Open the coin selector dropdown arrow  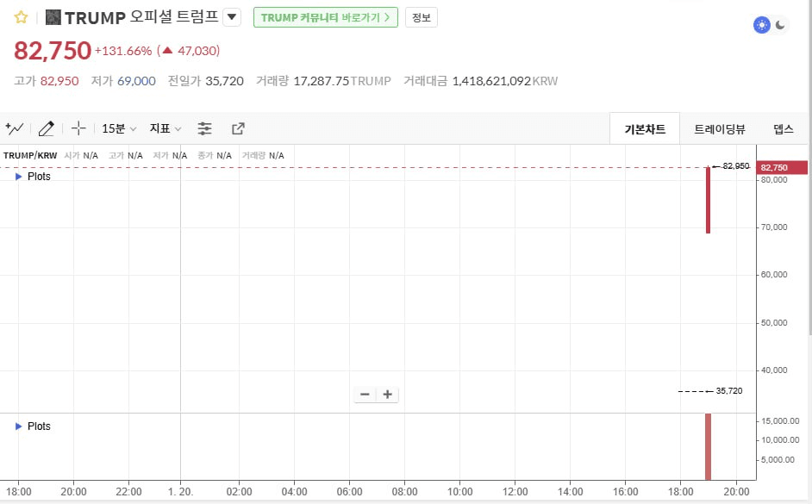(x=231, y=17)
